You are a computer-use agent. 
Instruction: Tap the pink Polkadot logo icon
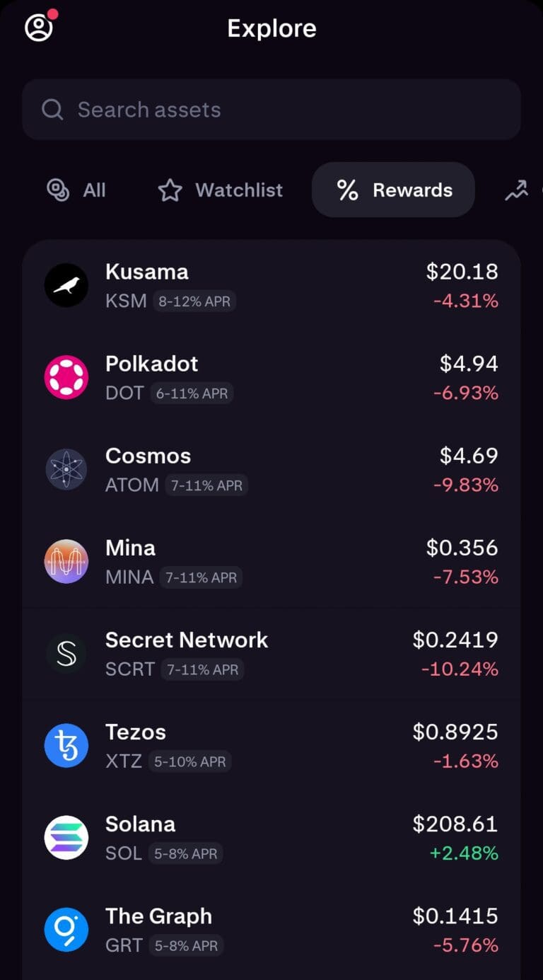point(66,377)
